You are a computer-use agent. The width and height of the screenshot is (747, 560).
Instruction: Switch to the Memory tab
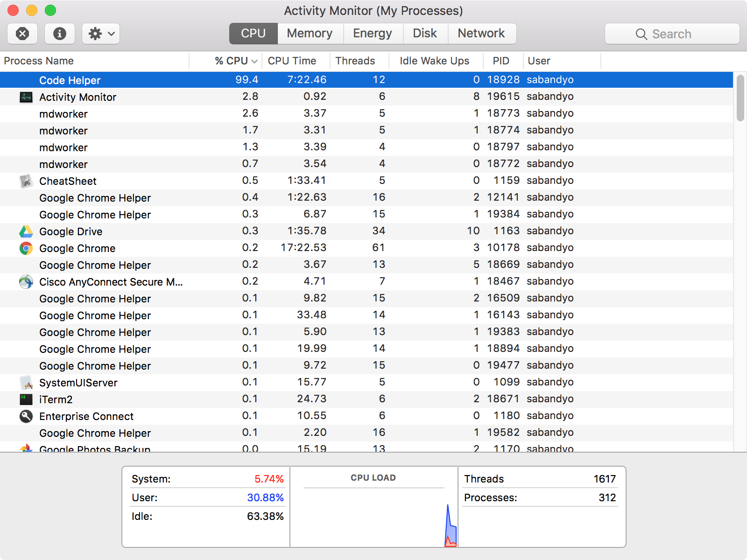coord(310,34)
